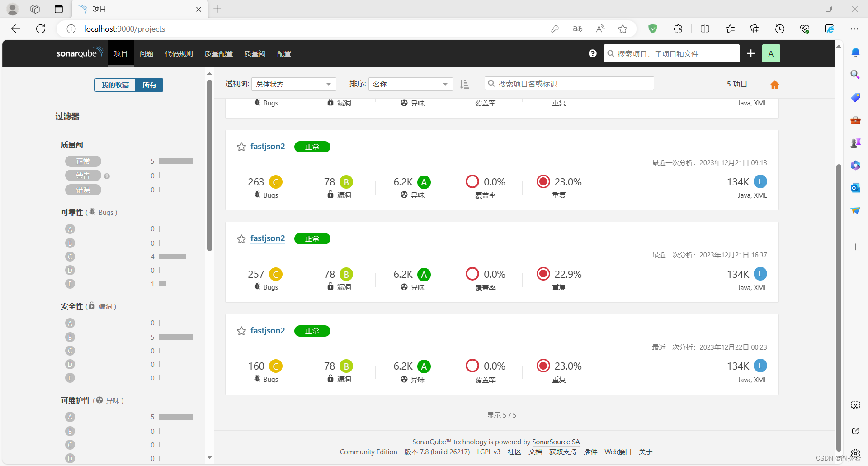868x466 pixels.
Task: Favorite the first fastjson2 project star
Action: coord(241,147)
